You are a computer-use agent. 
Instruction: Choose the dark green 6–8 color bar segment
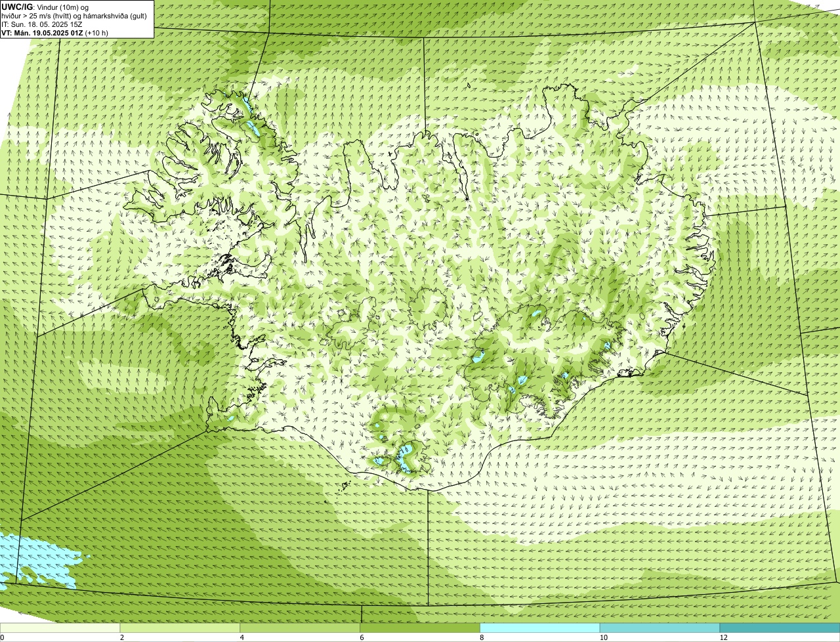pos(420,628)
